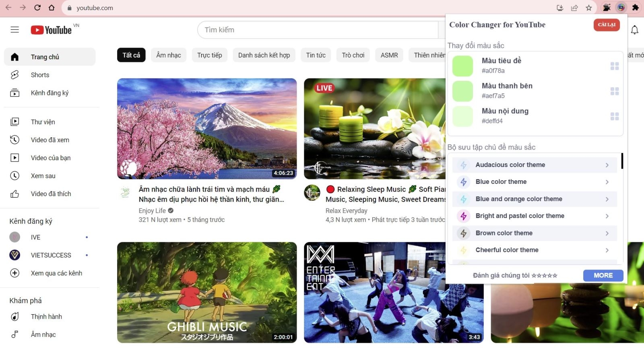Bookmark this page with star icon
Viewport: 644px width, 348px height.
(x=589, y=8)
